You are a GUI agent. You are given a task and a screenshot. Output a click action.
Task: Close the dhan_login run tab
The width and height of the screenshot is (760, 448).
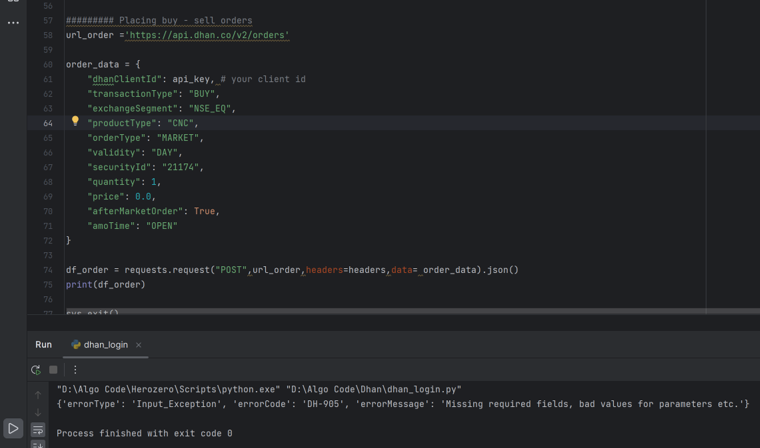[139, 345]
